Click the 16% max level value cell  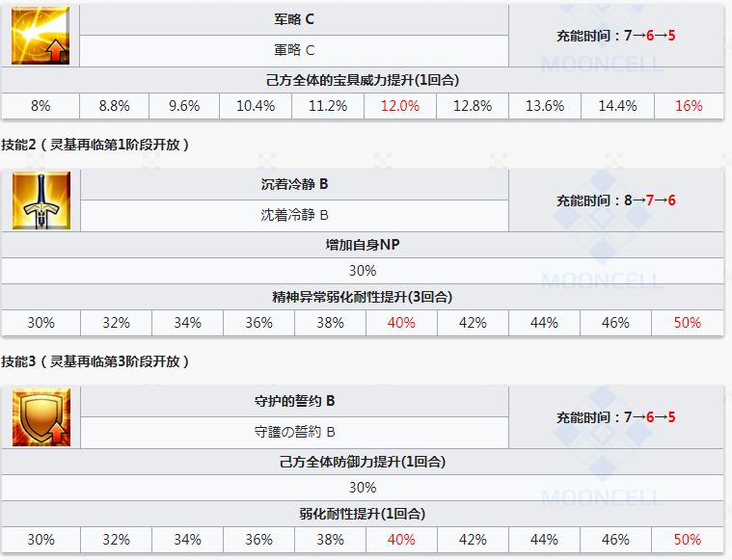click(x=689, y=106)
